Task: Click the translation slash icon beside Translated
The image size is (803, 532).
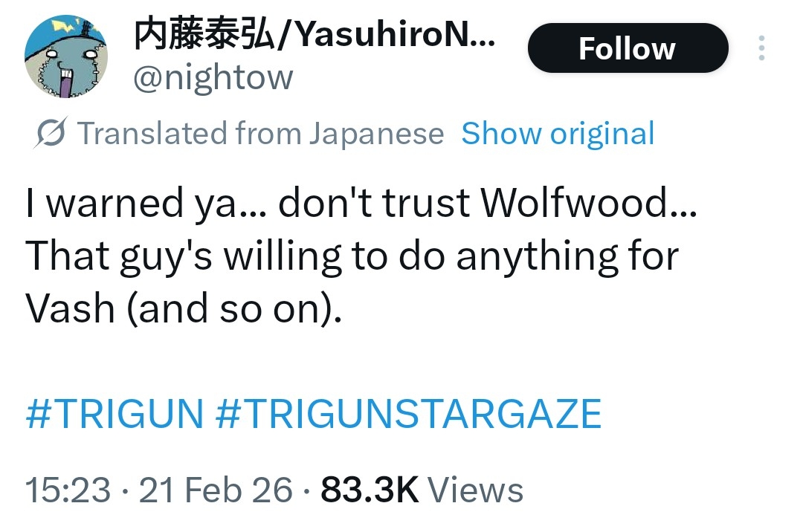Action: (x=51, y=133)
